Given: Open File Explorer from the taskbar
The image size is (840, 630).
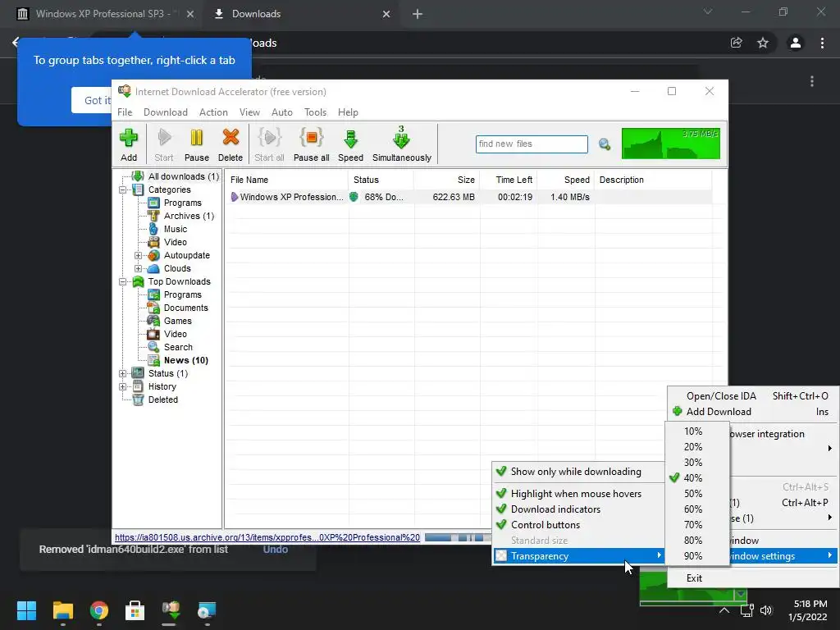Looking at the screenshot, I should coord(62,610).
